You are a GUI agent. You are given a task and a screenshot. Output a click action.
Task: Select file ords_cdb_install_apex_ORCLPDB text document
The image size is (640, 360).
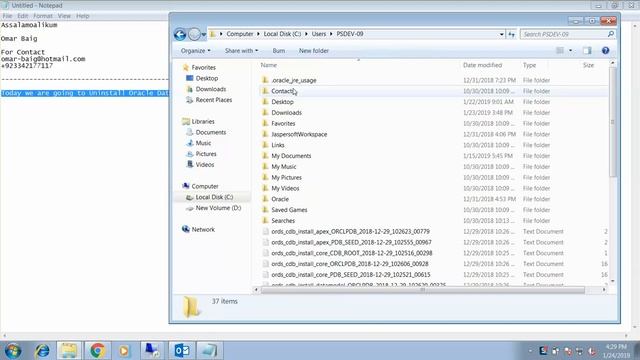(350, 231)
